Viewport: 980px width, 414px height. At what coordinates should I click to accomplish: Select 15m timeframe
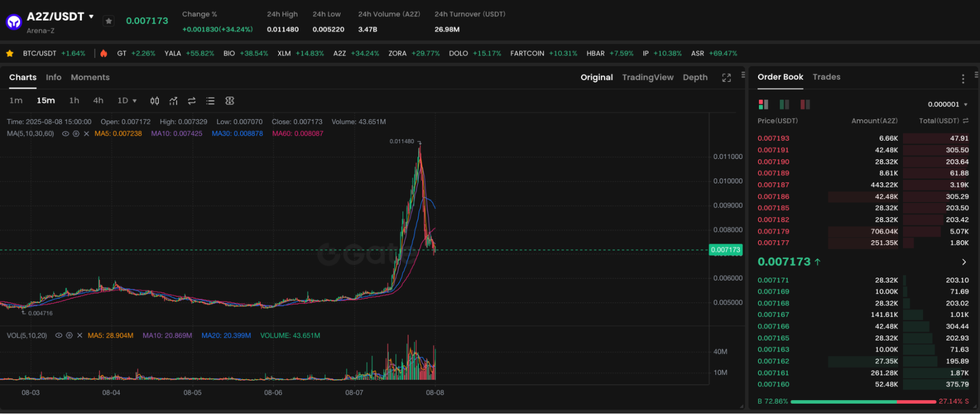(46, 101)
